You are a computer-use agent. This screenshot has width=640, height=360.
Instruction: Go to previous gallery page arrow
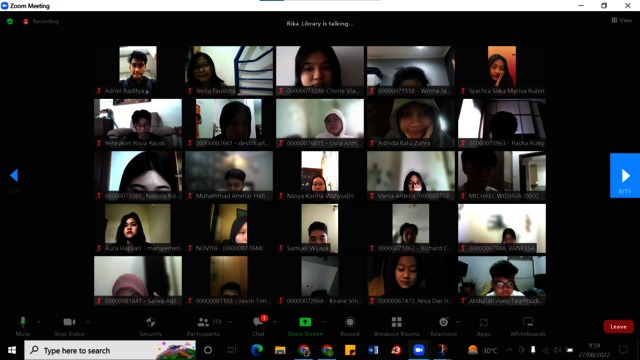coord(14,176)
